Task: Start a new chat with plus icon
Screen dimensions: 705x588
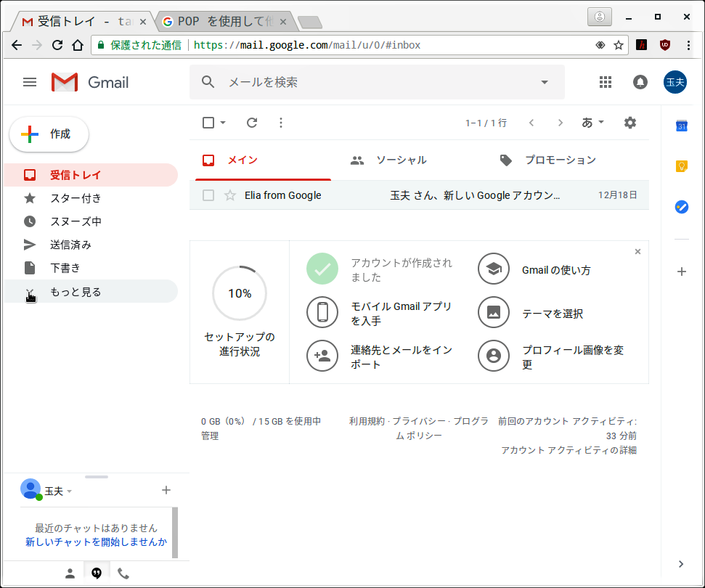Action: coord(166,490)
